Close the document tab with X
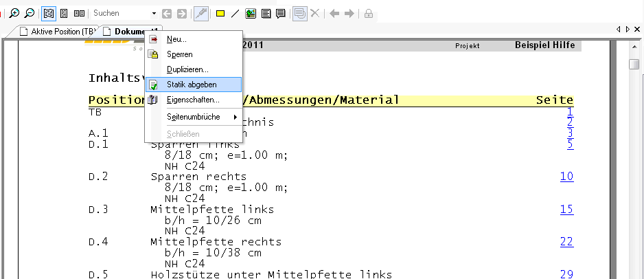Viewport: 644px width, 279px height. 637,29
